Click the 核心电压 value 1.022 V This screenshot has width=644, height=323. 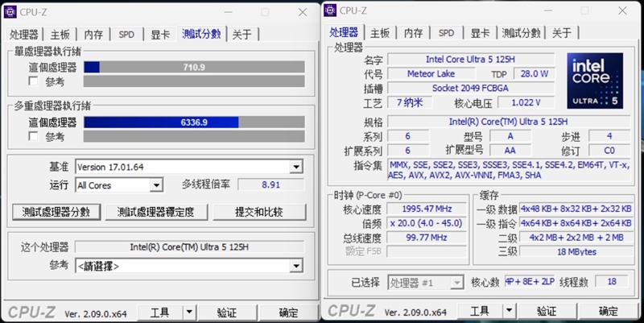(526, 102)
